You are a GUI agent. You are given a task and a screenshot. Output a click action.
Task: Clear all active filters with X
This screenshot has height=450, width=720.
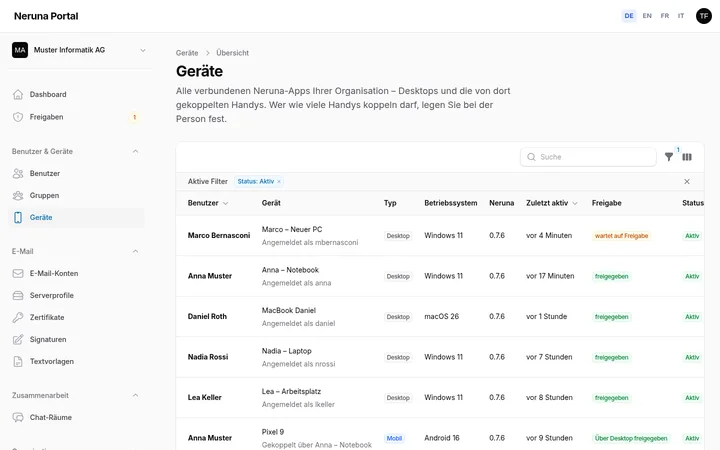(686, 182)
